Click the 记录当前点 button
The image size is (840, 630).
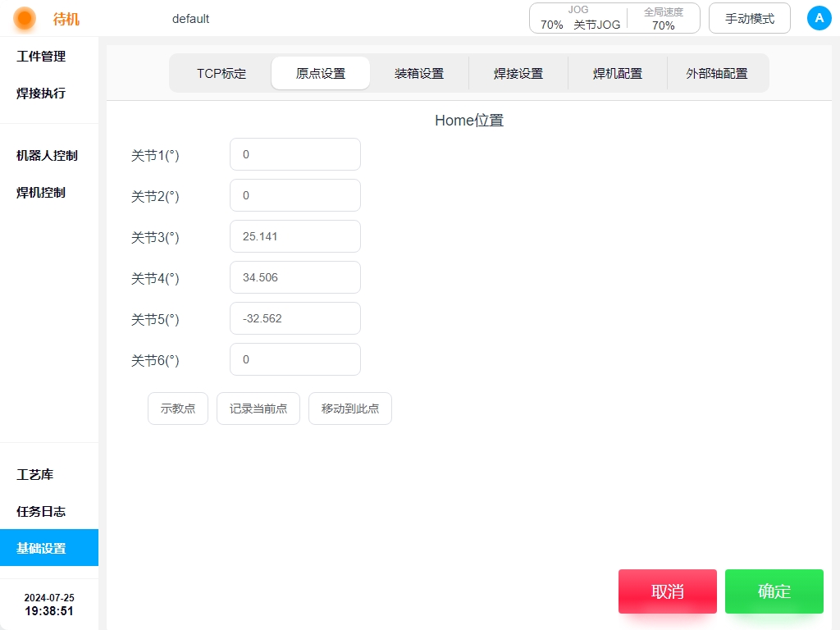[258, 409]
